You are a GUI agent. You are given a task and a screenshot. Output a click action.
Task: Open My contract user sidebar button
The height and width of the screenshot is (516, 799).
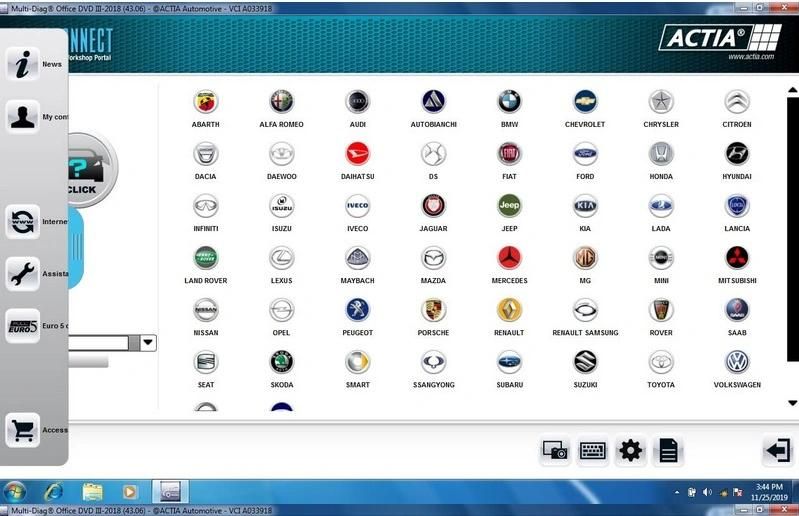click(22, 117)
